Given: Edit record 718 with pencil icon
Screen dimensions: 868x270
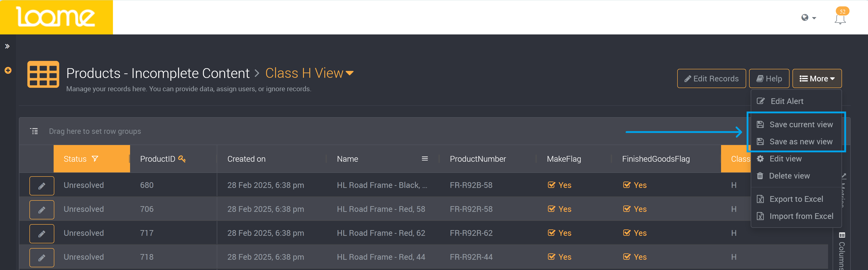Looking at the screenshot, I should (42, 257).
